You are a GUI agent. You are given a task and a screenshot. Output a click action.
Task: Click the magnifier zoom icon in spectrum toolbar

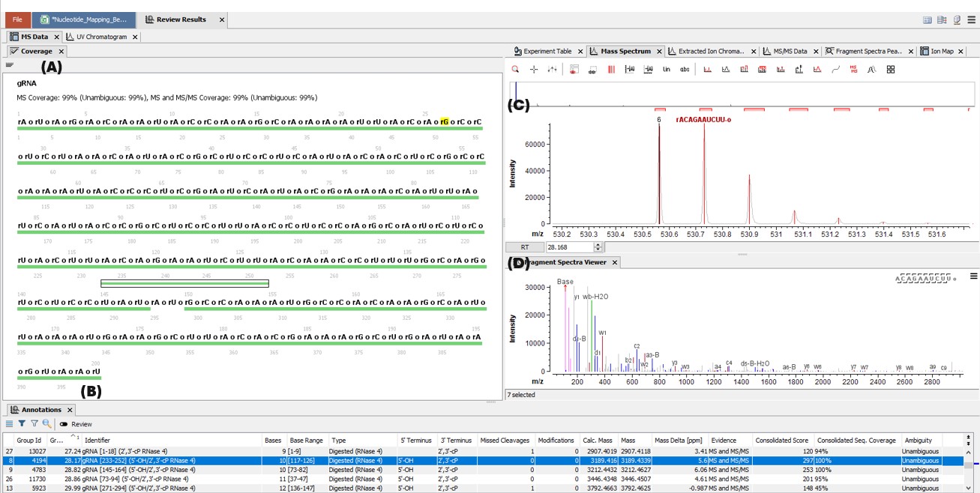(516, 70)
